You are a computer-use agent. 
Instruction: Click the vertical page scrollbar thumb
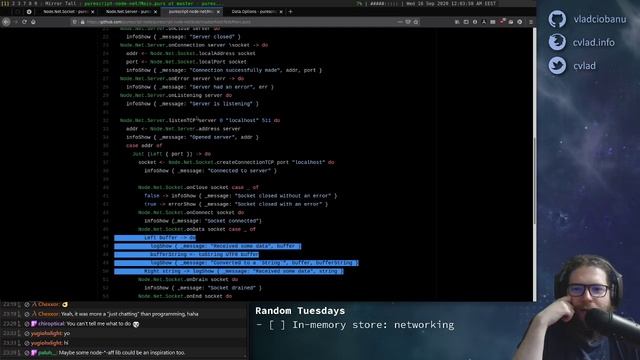[x=534, y=180]
